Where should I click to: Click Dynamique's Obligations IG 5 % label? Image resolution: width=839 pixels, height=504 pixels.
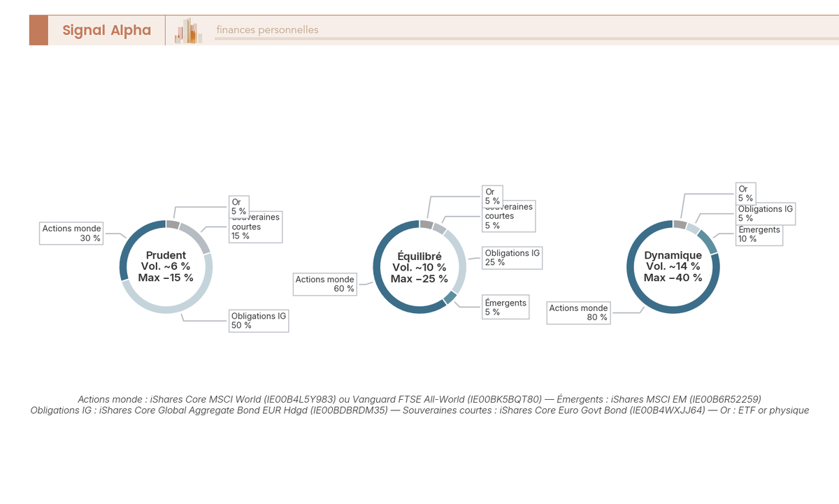point(766,214)
